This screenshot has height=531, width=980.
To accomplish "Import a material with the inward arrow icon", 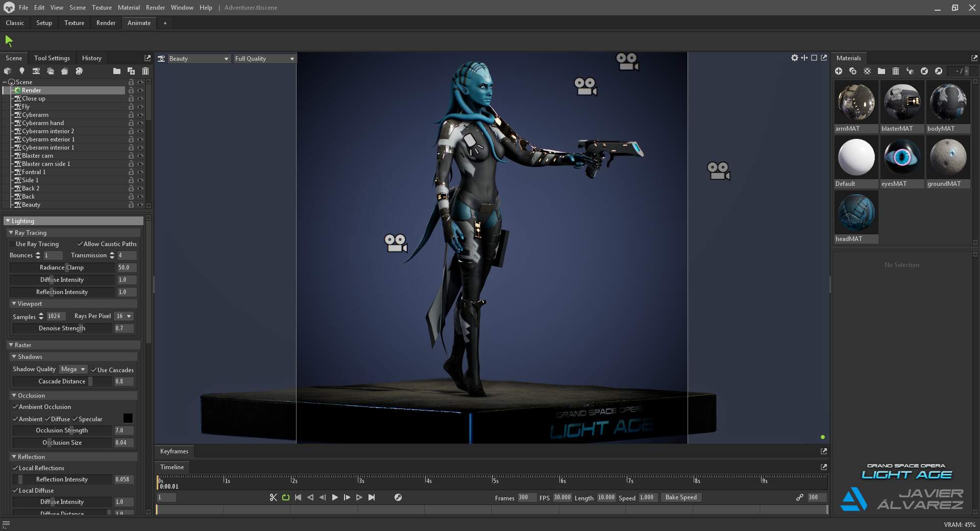I will coord(924,71).
